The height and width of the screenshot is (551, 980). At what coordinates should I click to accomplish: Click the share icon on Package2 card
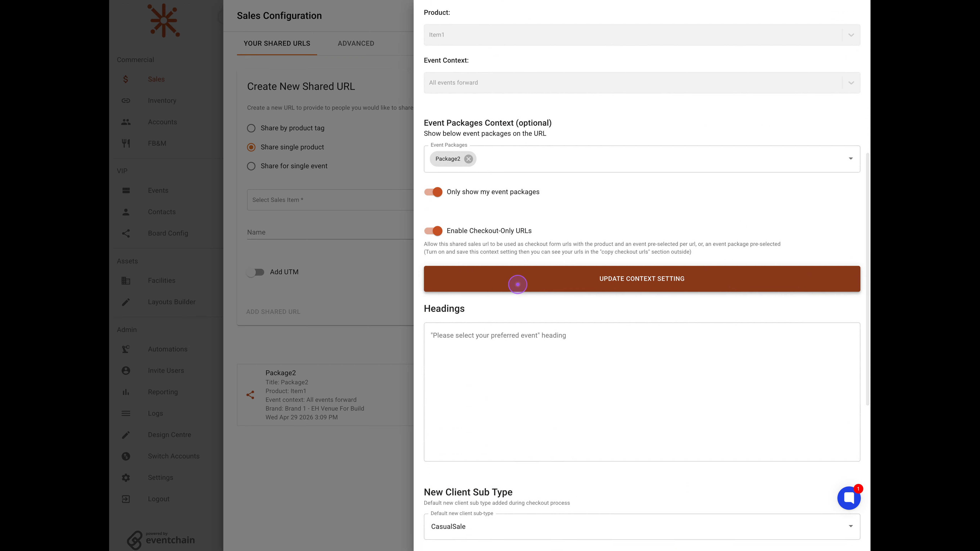[x=250, y=395]
